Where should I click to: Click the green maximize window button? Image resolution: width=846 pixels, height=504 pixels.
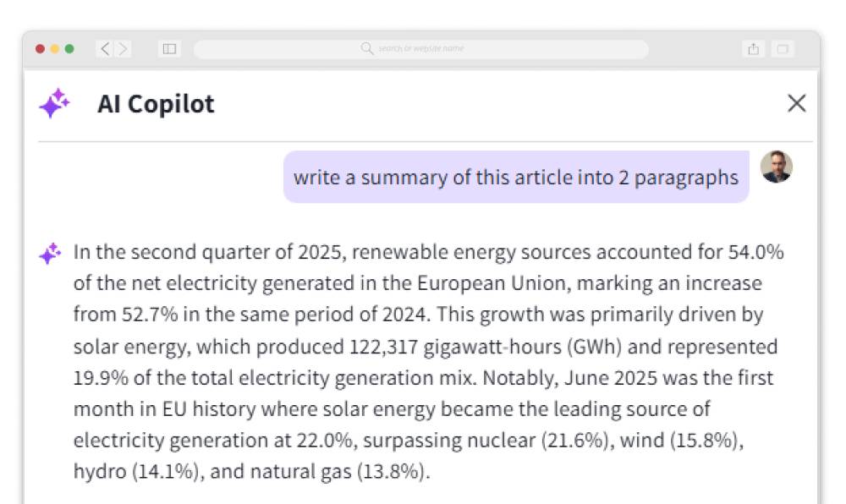pos(69,49)
